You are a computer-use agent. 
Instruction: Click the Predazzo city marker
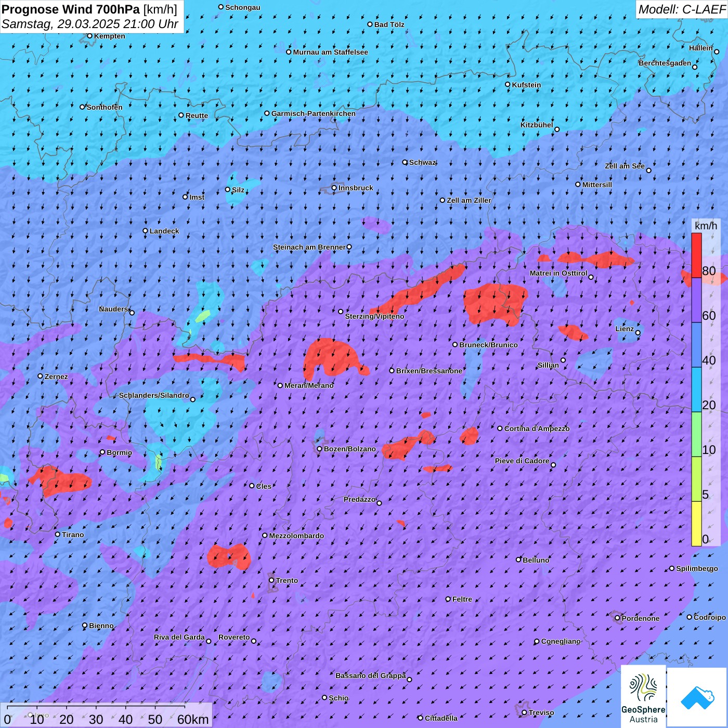(379, 503)
